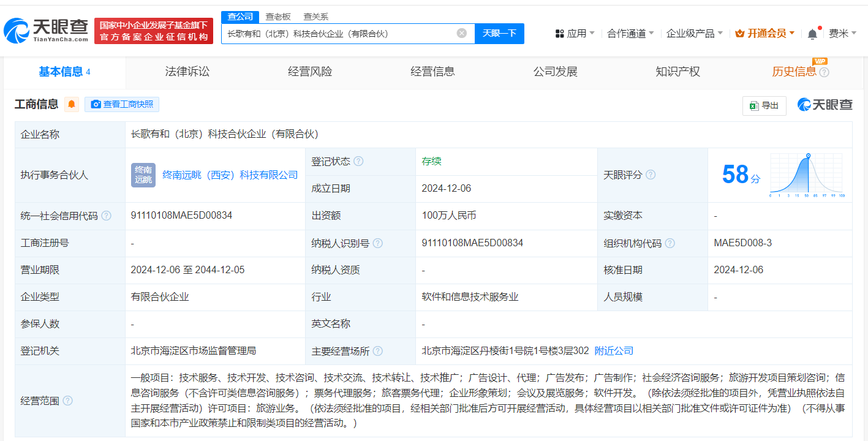The height and width of the screenshot is (441, 868).
Task: Click the red 国家中小企业发展子基金旗下 banner
Action: tap(154, 31)
